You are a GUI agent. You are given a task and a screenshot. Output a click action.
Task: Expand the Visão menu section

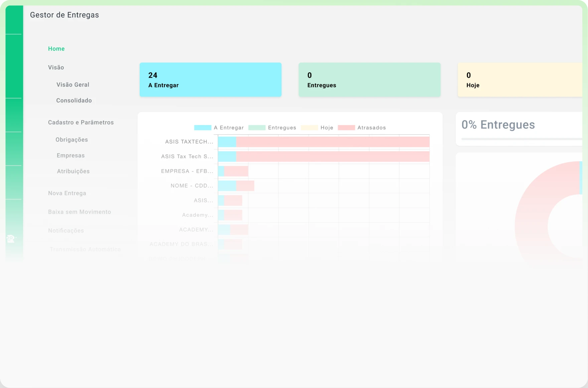[56, 68]
